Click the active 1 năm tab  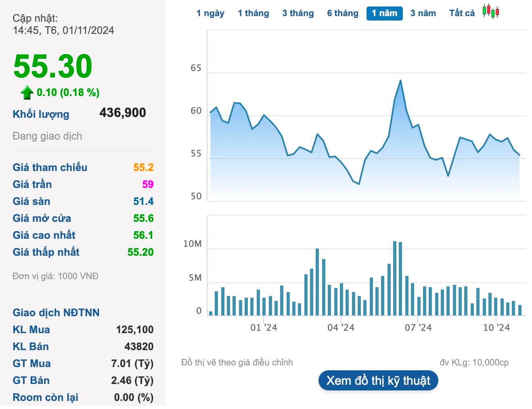[x=384, y=13]
